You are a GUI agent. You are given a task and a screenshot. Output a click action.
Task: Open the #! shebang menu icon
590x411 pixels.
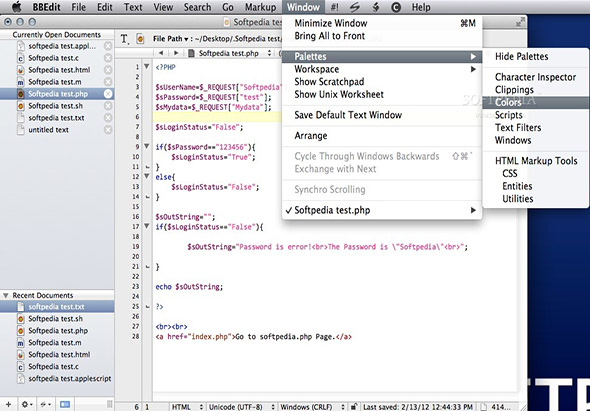click(x=334, y=7)
